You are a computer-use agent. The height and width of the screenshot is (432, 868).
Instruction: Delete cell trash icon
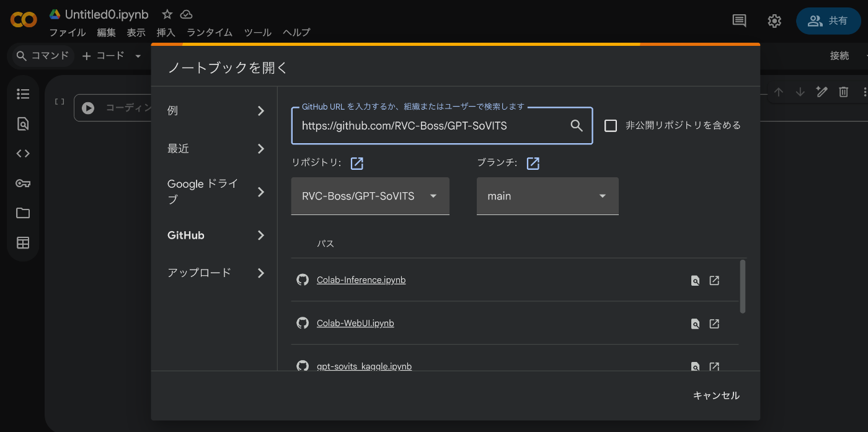(x=843, y=92)
